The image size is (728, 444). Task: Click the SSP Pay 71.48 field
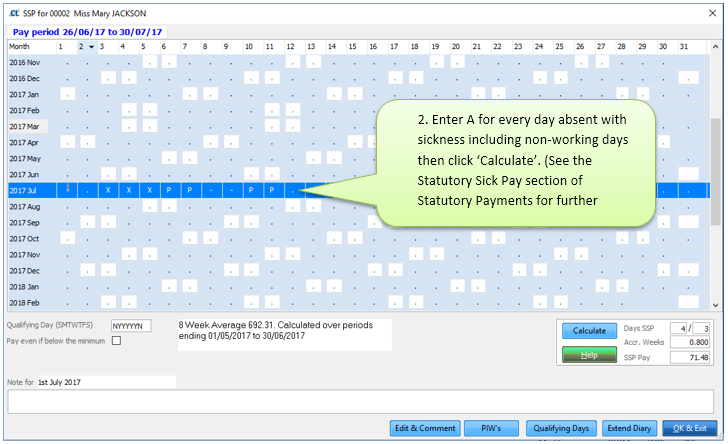coord(690,358)
